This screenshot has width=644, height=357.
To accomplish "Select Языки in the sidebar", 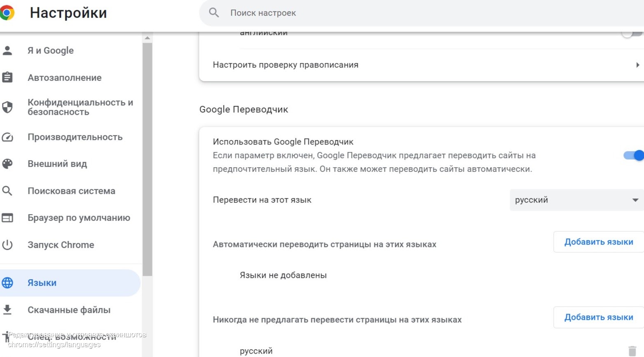I will click(x=70, y=283).
